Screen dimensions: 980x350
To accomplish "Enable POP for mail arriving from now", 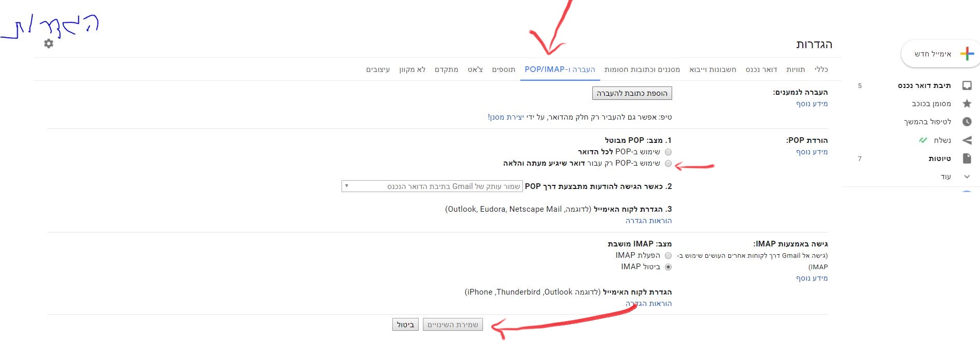I will [669, 164].
